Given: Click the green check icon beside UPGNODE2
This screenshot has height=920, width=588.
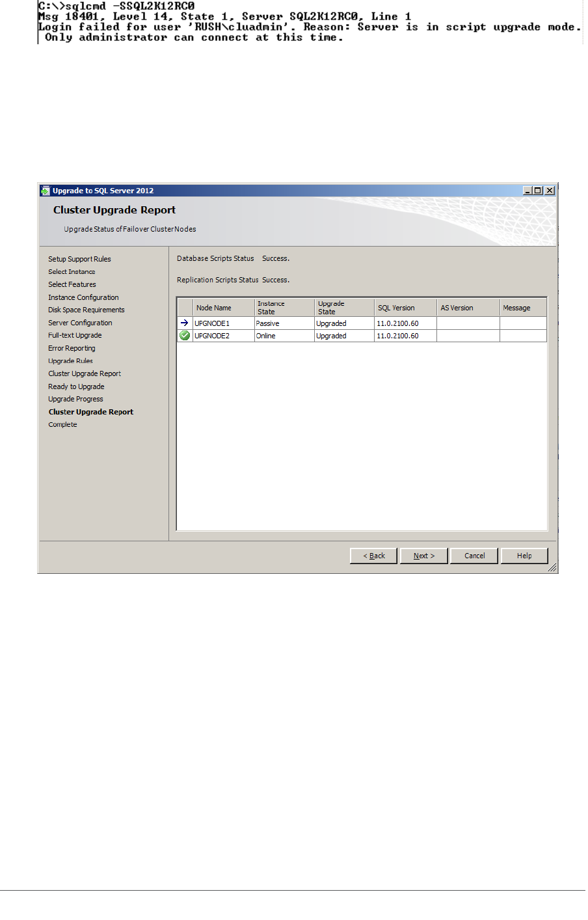Looking at the screenshot, I should pyautogui.click(x=185, y=336).
